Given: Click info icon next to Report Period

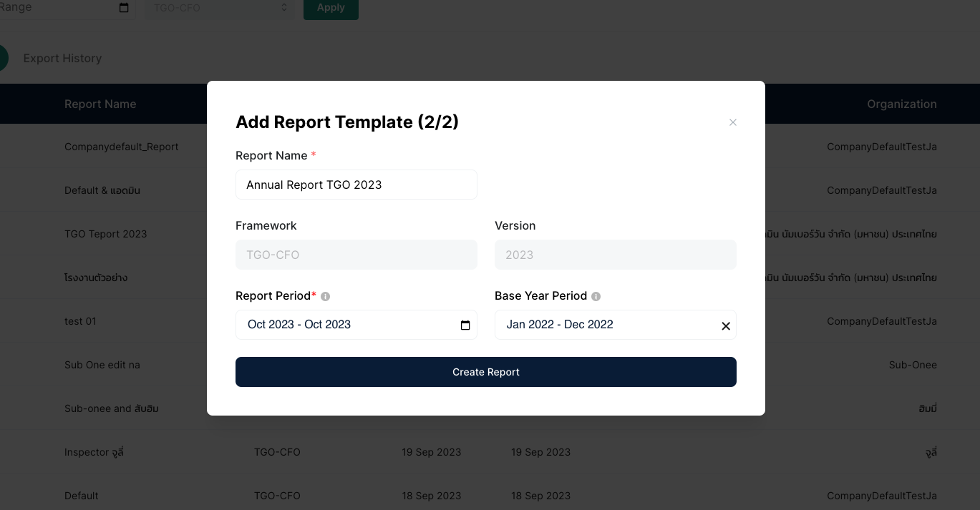Looking at the screenshot, I should 326,296.
